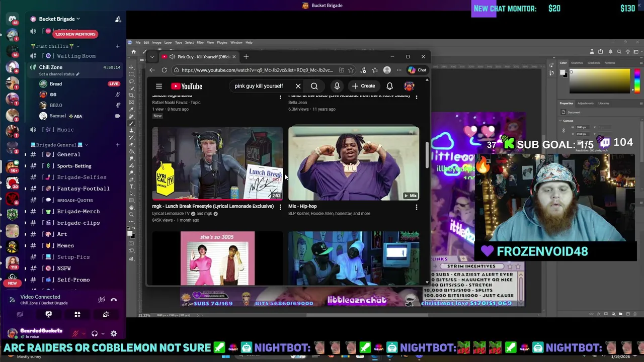Add channel to Just Chillin category
Viewport: 644px width, 362px height.
pyautogui.click(x=118, y=46)
